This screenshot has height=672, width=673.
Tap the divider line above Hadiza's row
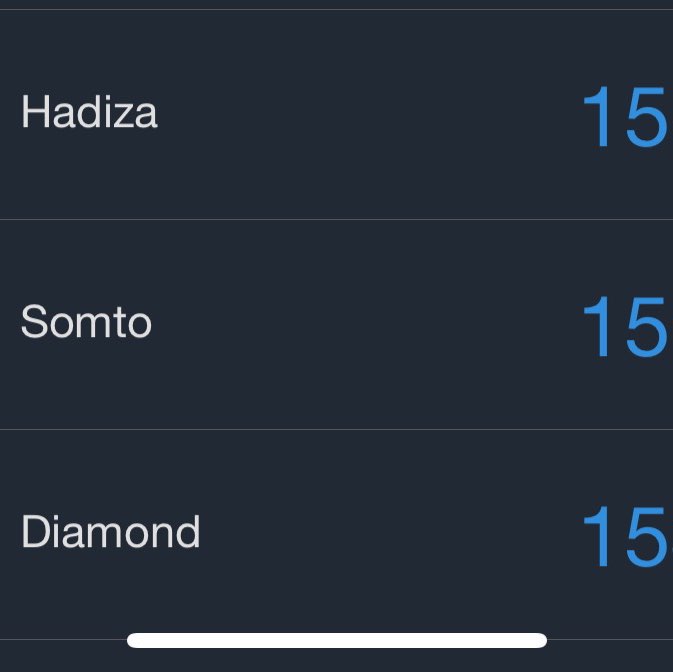click(336, 10)
